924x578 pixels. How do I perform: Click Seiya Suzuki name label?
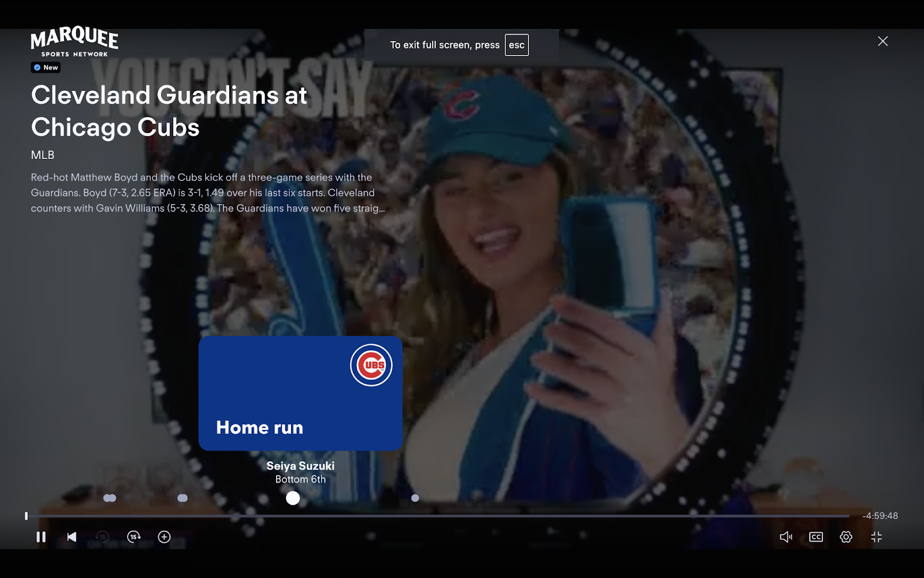pyautogui.click(x=300, y=466)
